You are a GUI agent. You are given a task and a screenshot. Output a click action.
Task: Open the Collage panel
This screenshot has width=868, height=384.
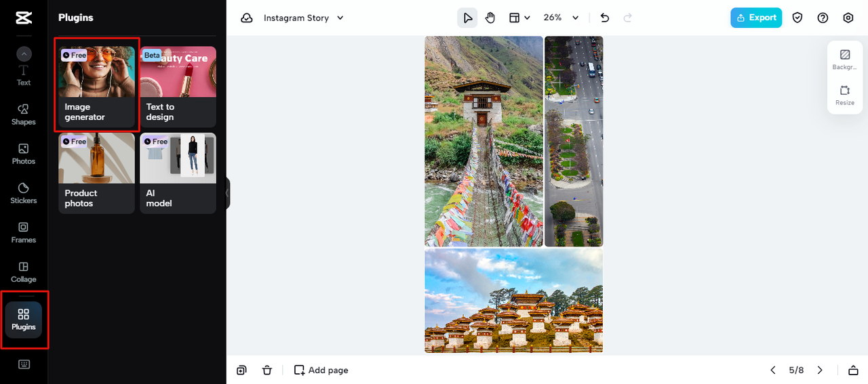(x=24, y=272)
